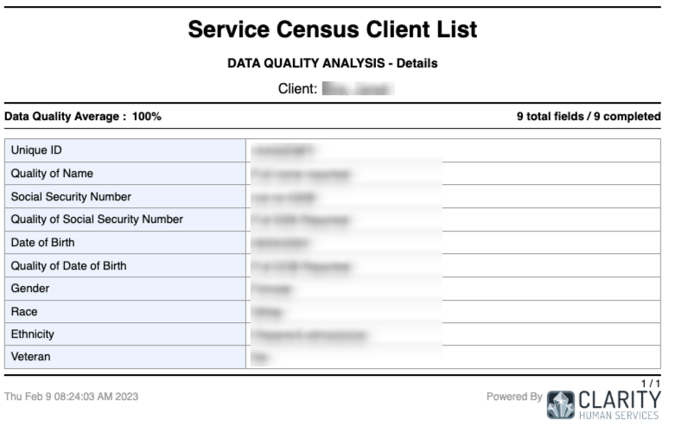The width and height of the screenshot is (688, 432).
Task: Select the Date of Birth row label
Action: pyautogui.click(x=43, y=242)
